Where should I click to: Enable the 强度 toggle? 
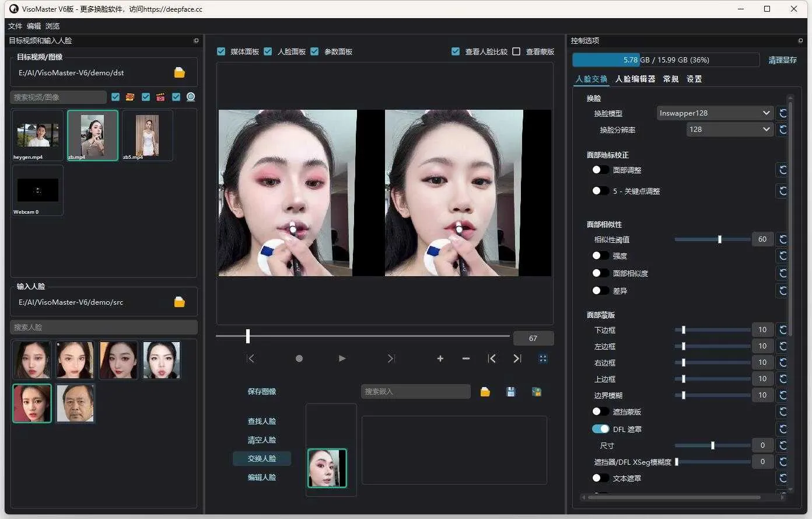pos(600,256)
